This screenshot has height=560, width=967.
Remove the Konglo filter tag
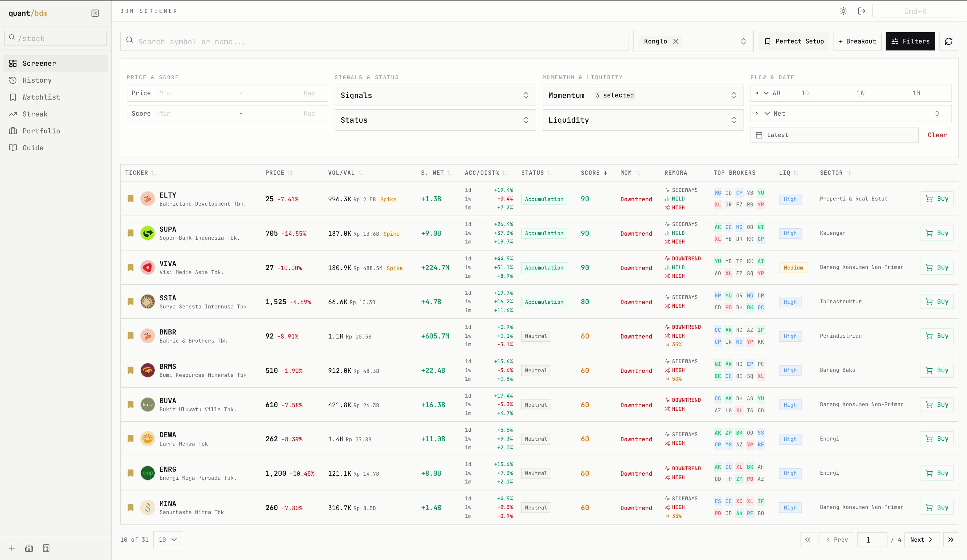point(676,41)
